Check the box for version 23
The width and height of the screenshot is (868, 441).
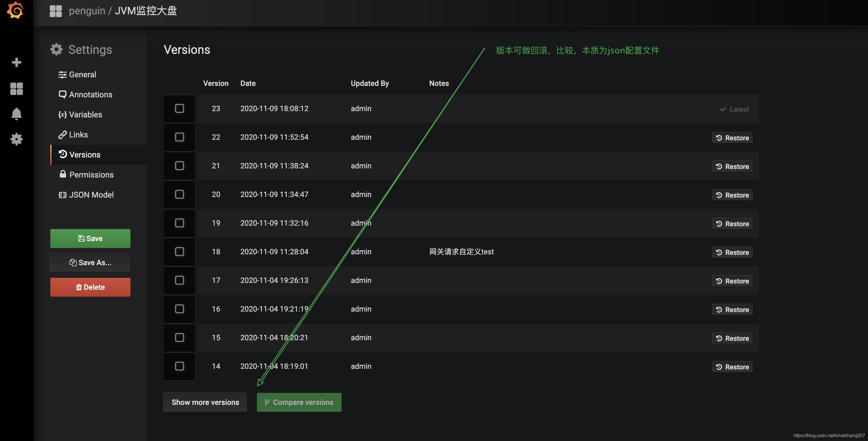[179, 108]
